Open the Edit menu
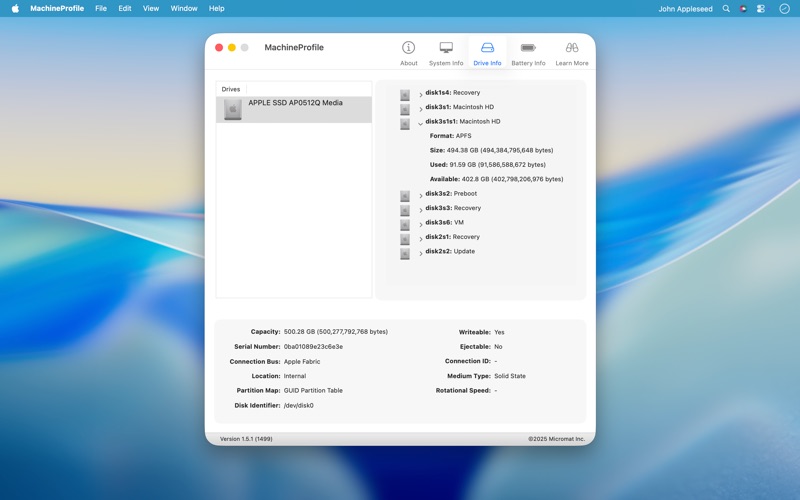The image size is (800, 500). click(x=124, y=9)
